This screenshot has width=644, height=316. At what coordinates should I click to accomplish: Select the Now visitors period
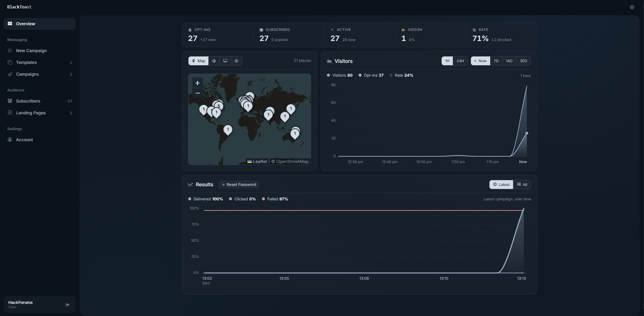480,61
